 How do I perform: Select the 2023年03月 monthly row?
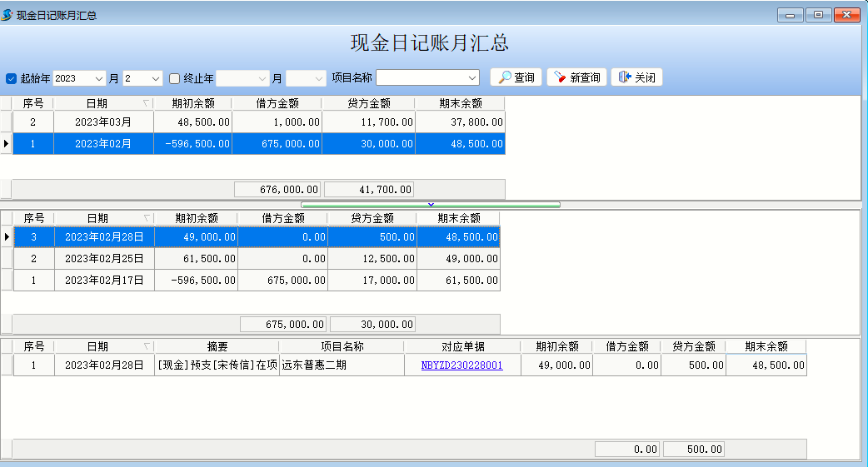103,122
